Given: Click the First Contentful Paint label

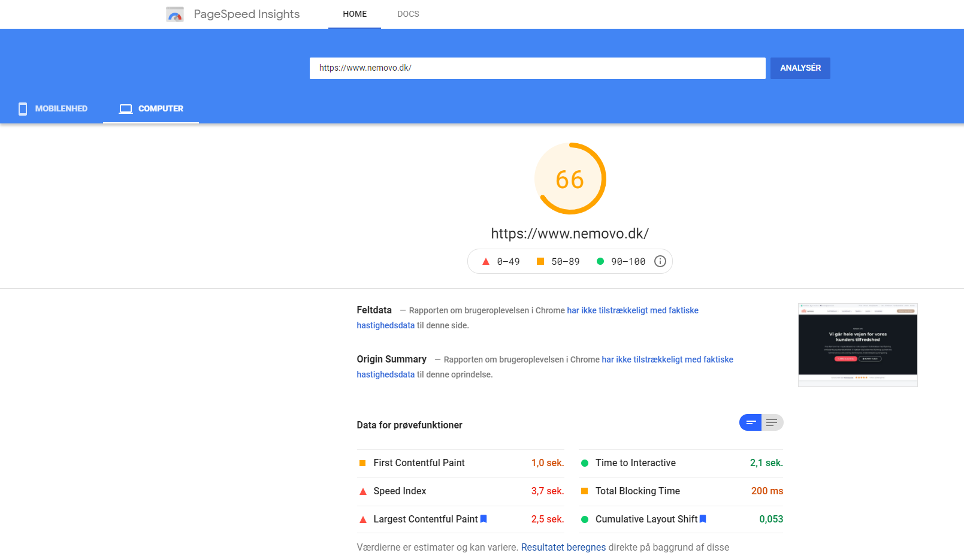Looking at the screenshot, I should pyautogui.click(x=419, y=463).
